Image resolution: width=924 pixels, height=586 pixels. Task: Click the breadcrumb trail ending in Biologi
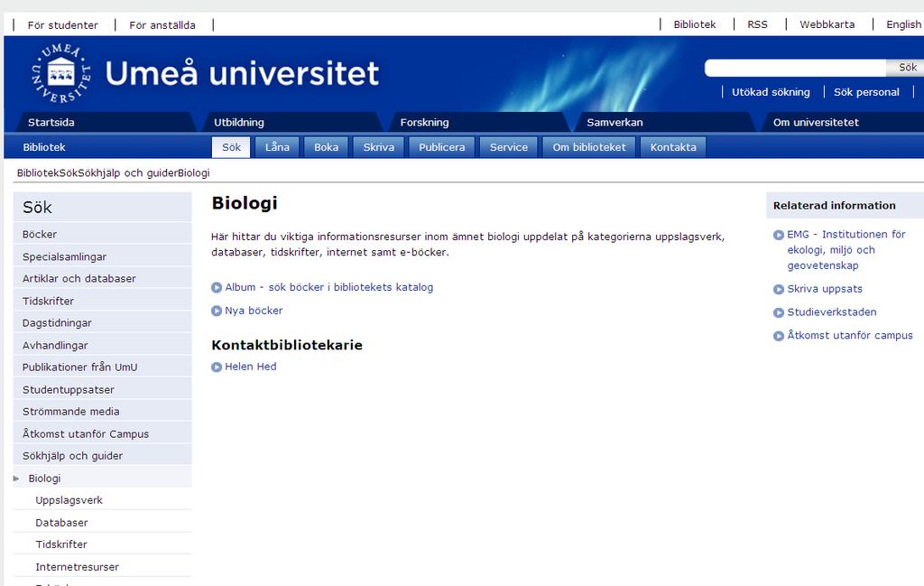113,172
